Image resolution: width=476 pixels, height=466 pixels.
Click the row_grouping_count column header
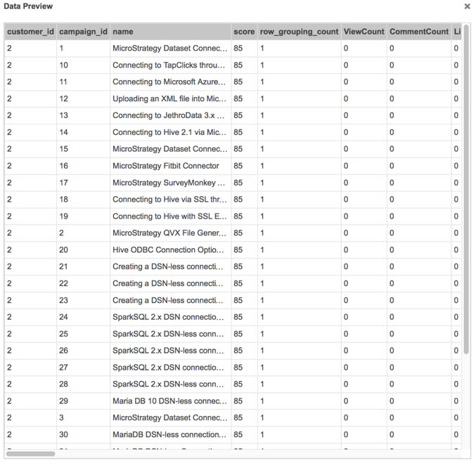tap(300, 32)
